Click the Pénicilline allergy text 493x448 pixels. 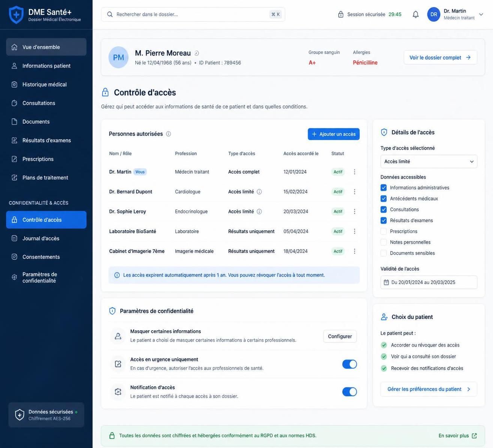click(x=365, y=63)
